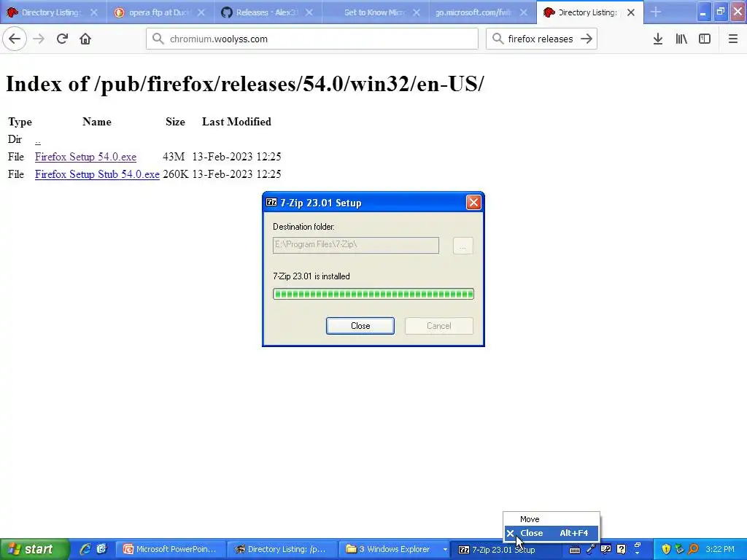
Task: Click the Index of /pub/firefox page heading
Action: tap(244, 84)
